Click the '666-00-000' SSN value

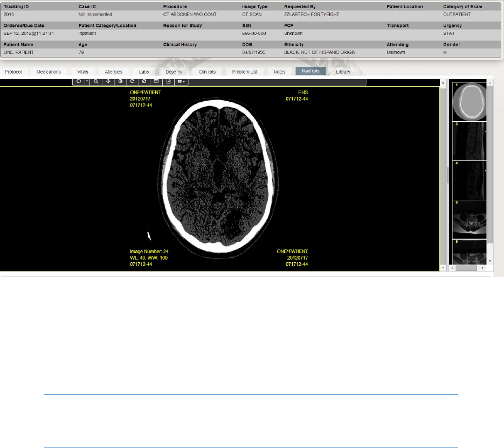tap(254, 33)
